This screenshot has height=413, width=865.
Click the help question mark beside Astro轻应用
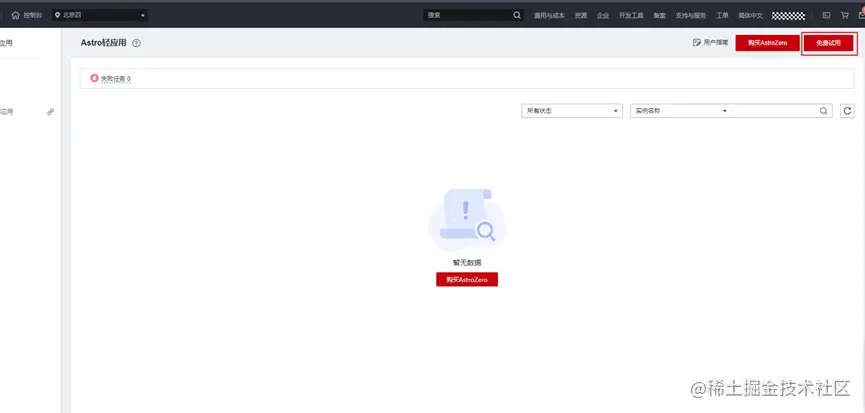point(136,43)
